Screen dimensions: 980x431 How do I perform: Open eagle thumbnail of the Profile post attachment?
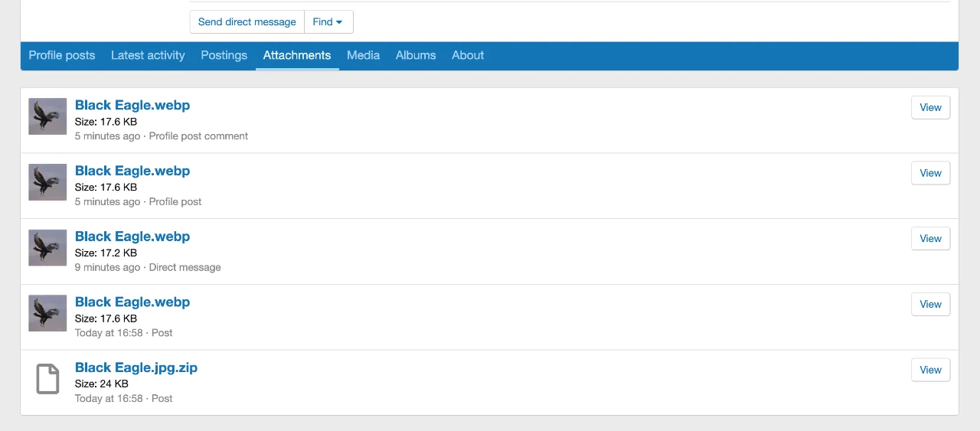[47, 182]
